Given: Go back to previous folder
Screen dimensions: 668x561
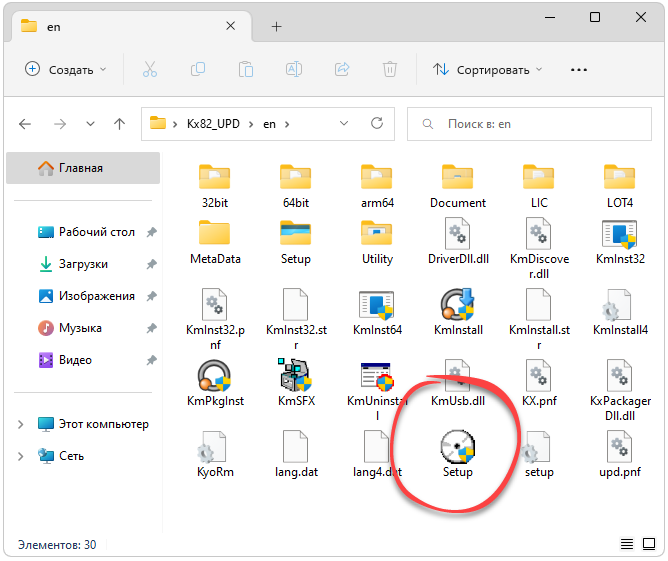Looking at the screenshot, I should tap(25, 124).
